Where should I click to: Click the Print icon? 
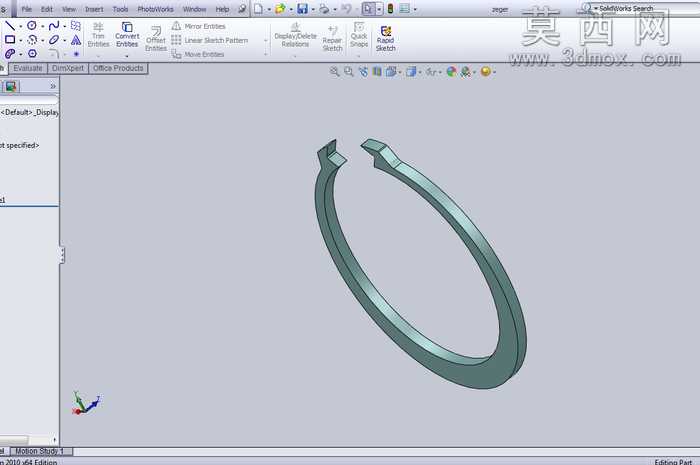(324, 8)
